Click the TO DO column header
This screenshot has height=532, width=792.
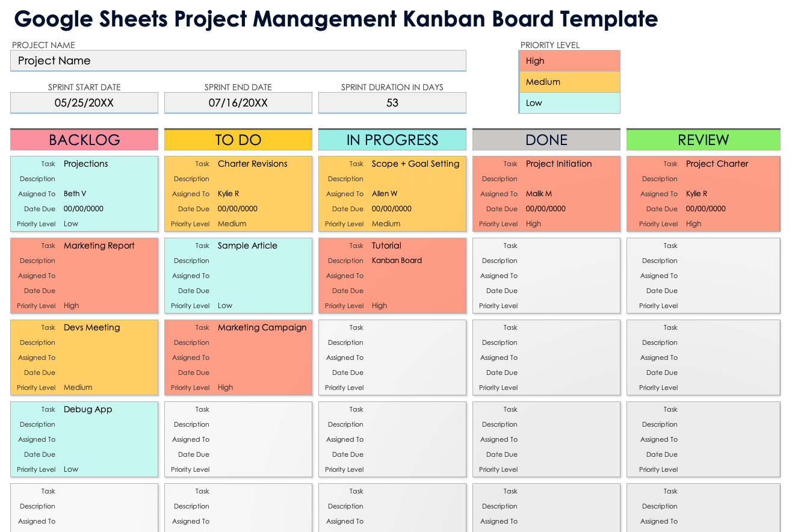238,140
